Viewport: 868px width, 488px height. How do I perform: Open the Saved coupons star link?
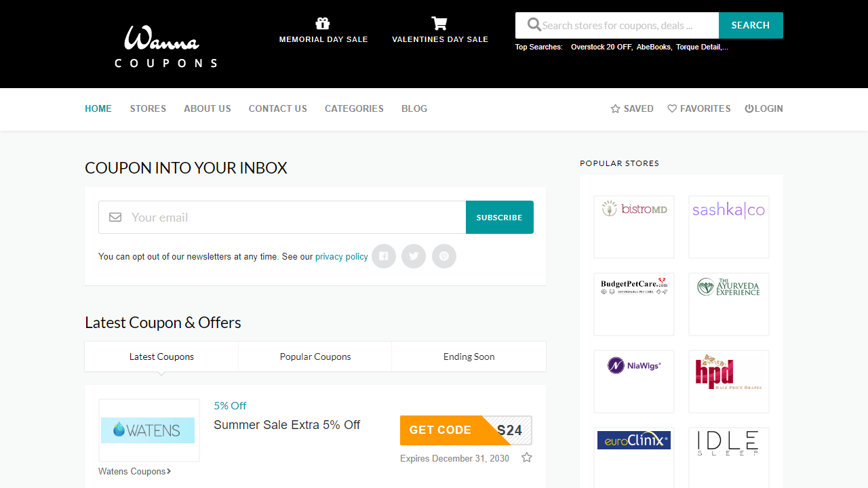coord(632,108)
